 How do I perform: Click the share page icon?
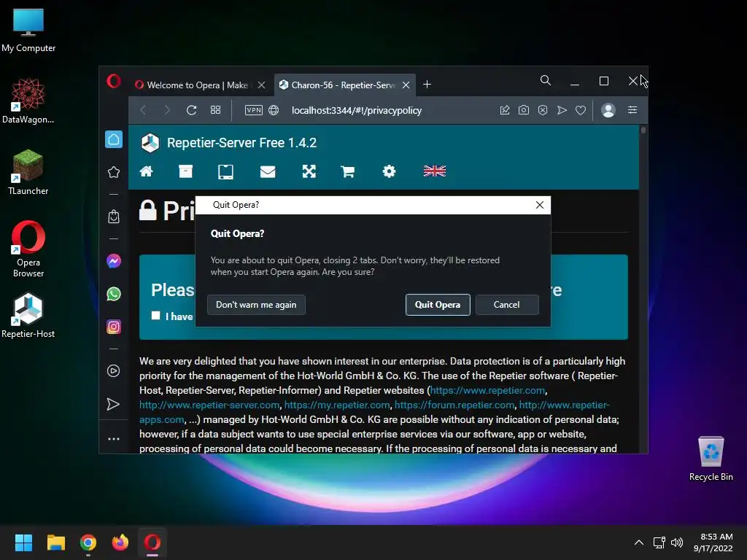pyautogui.click(x=505, y=110)
